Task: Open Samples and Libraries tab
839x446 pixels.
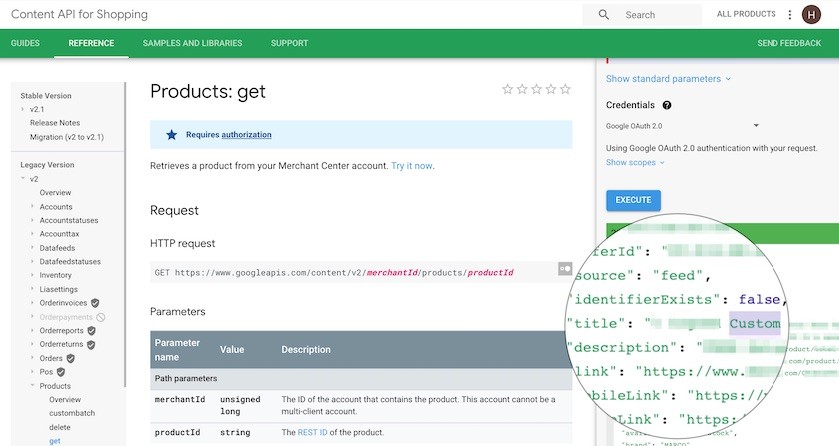Action: pyautogui.click(x=192, y=43)
